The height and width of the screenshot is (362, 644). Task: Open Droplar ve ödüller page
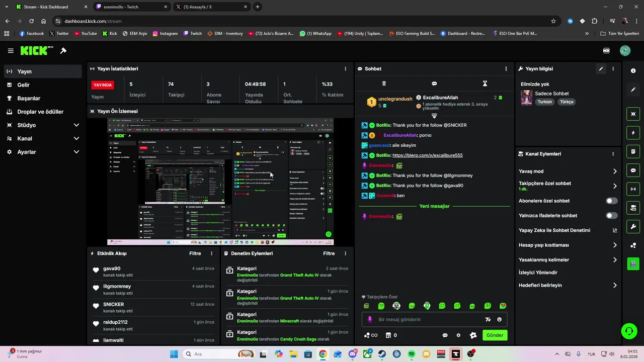(42, 112)
